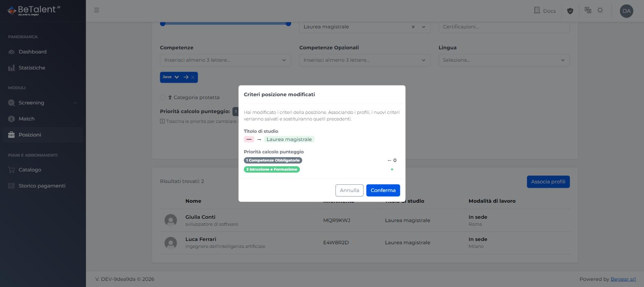This screenshot has height=287, width=644.
Task: Click the info icon near Trascina le priorità
Action: [162, 121]
